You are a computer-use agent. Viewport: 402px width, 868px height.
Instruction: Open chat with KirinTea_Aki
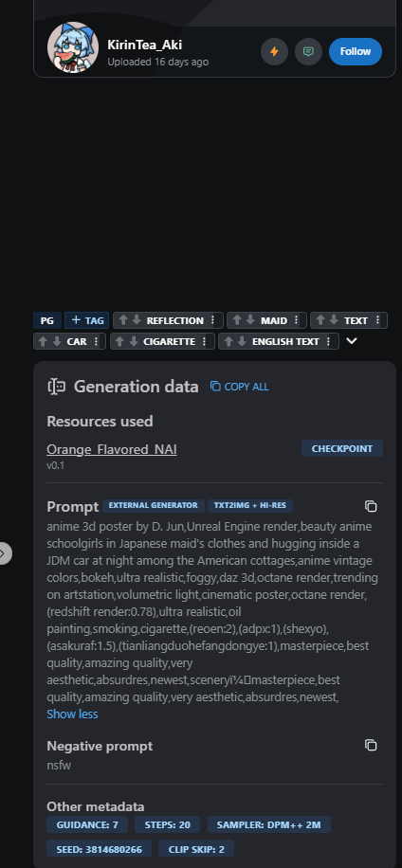click(308, 52)
